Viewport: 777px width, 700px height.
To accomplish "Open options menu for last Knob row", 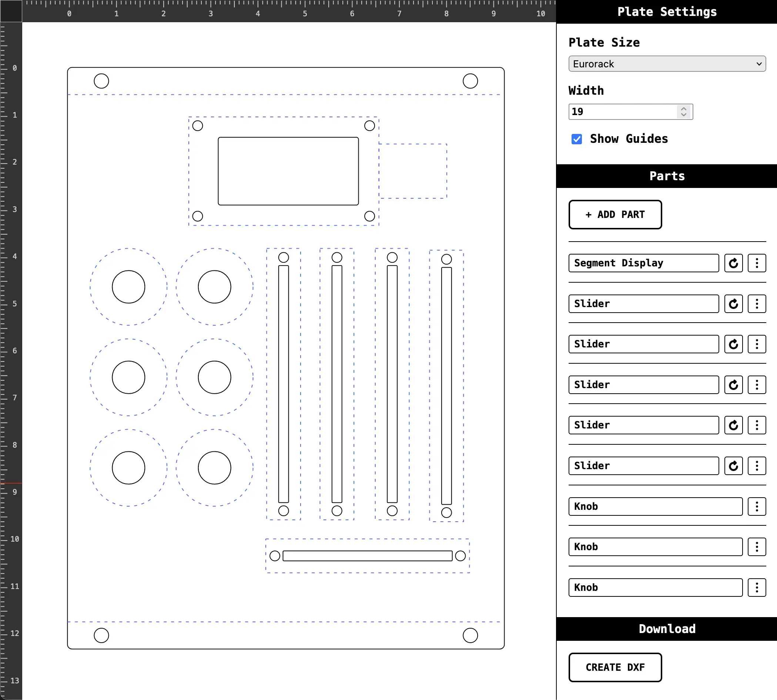I will [757, 588].
